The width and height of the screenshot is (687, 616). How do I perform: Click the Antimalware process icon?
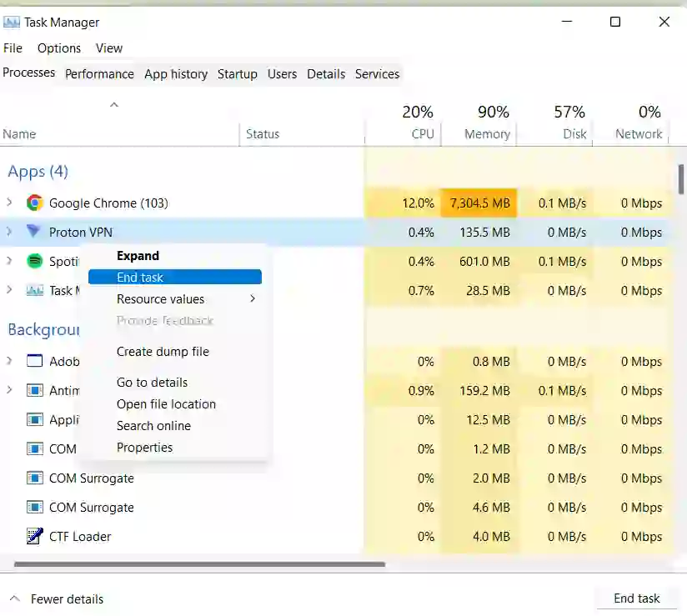(35, 390)
